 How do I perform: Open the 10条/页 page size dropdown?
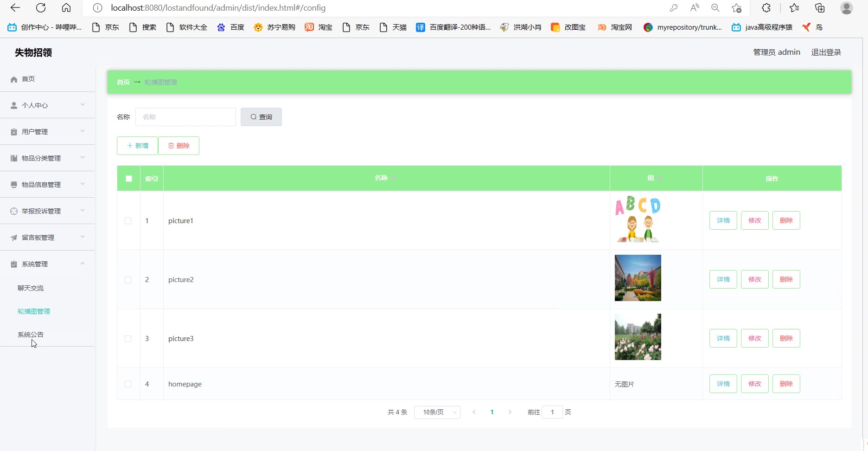click(437, 412)
